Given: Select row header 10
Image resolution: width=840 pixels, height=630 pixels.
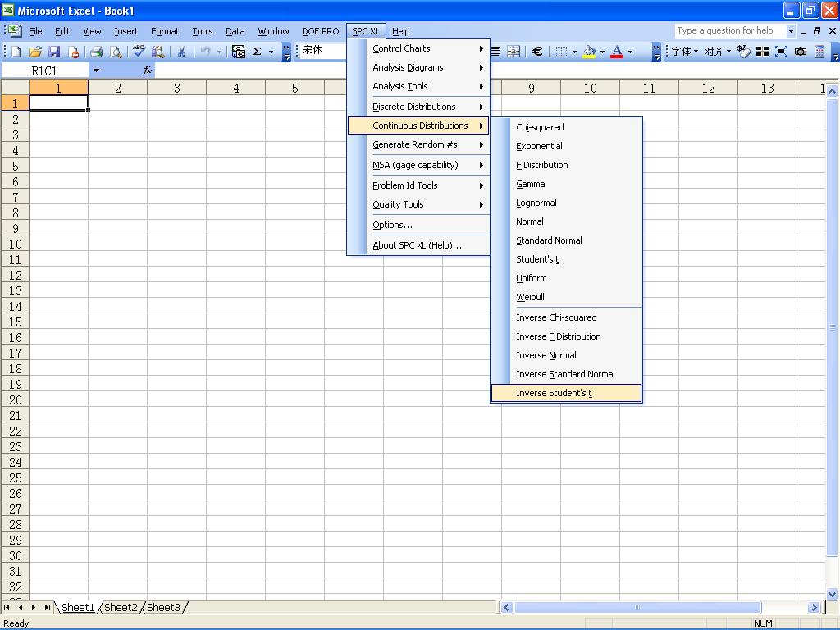Looking at the screenshot, I should tap(15, 244).
